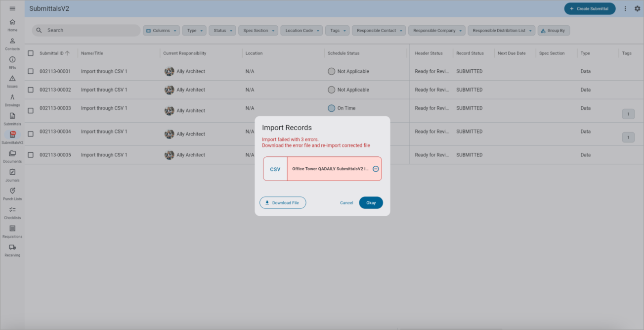
Task: Check the row 002113-00004 checkbox
Action: (31, 134)
